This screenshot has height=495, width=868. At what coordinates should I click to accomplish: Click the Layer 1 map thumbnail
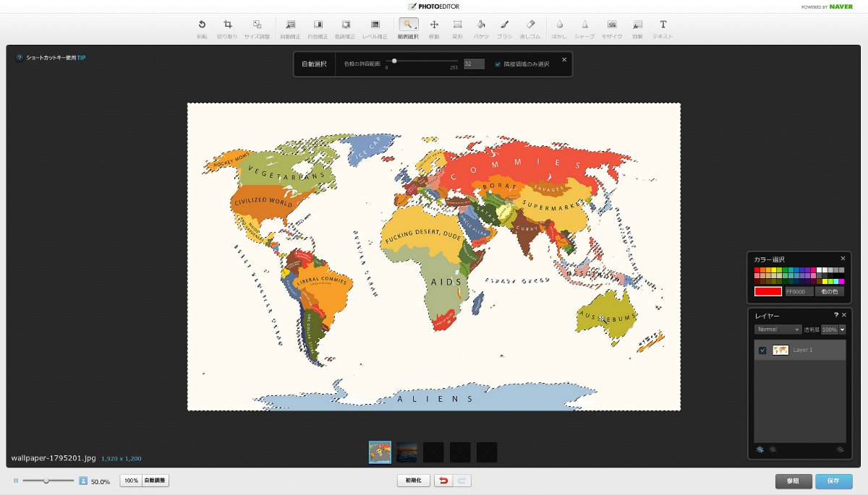coord(780,350)
